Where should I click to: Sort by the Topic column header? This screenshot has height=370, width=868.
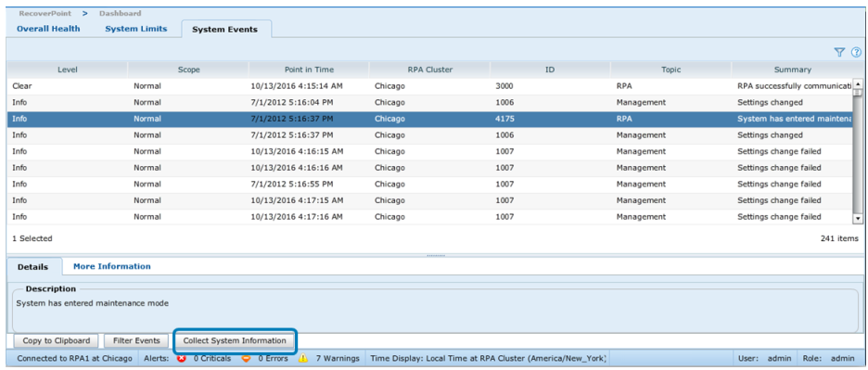pyautogui.click(x=670, y=70)
